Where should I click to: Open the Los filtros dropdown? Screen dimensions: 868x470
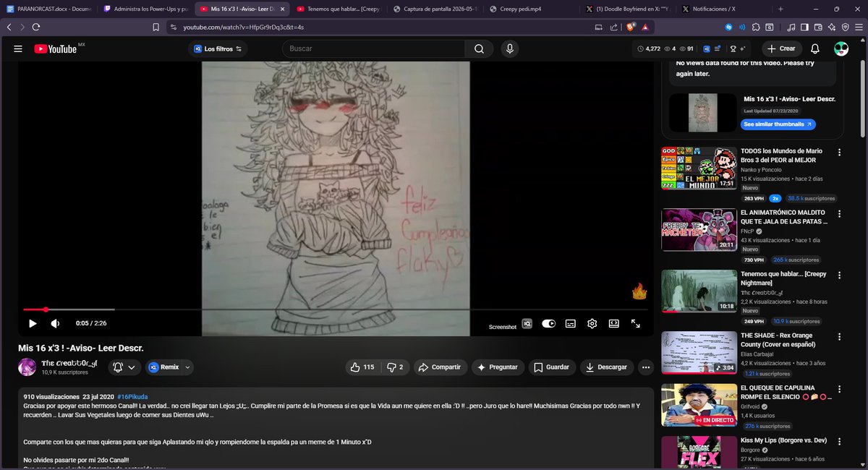[218, 48]
